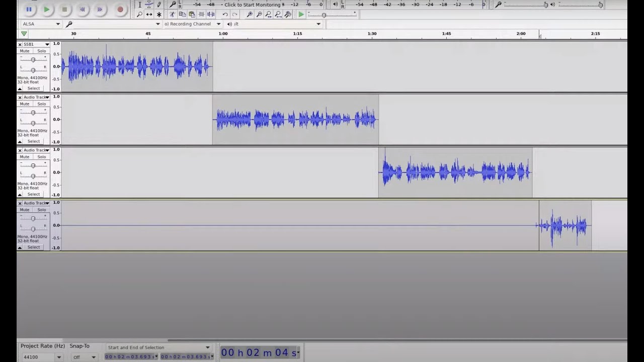Screen dimensions: 644x362
Task: Click the Cut scissors icon
Action: (x=173, y=15)
